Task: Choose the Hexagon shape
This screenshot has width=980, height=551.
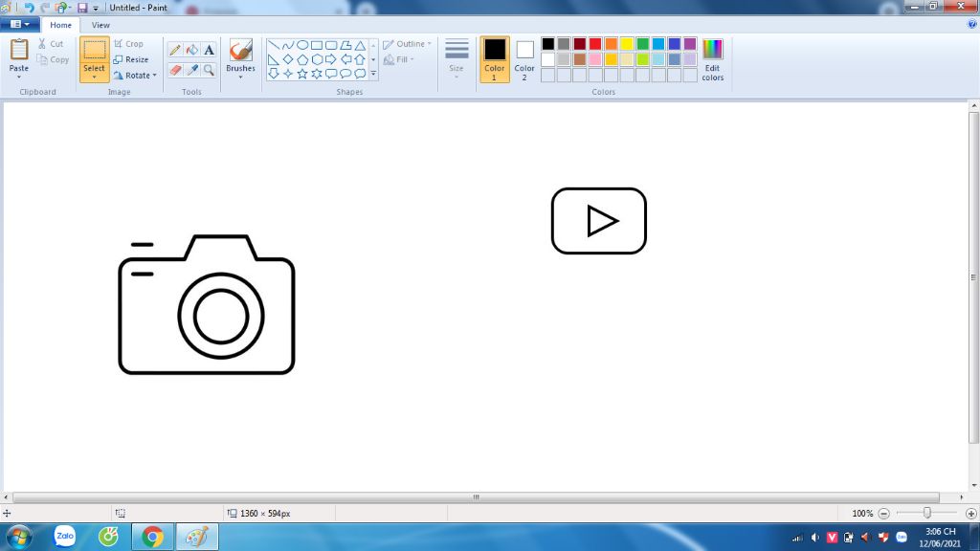Action: click(x=317, y=60)
